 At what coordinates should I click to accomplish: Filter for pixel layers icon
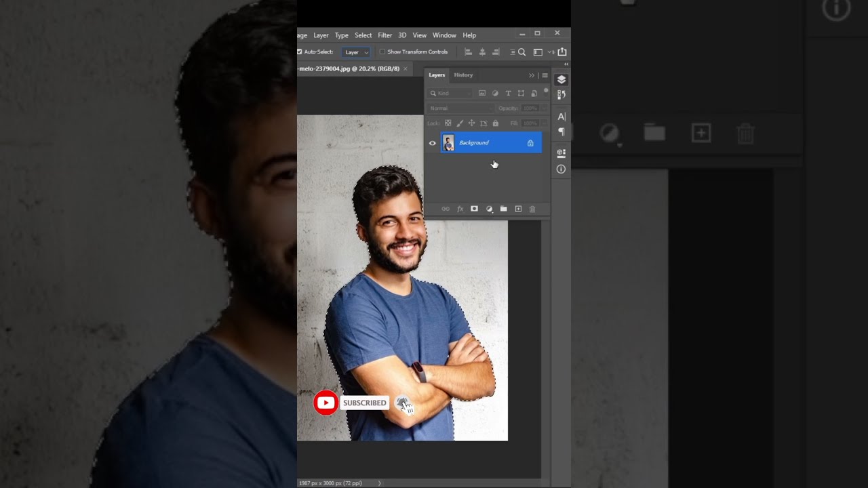[x=482, y=93]
